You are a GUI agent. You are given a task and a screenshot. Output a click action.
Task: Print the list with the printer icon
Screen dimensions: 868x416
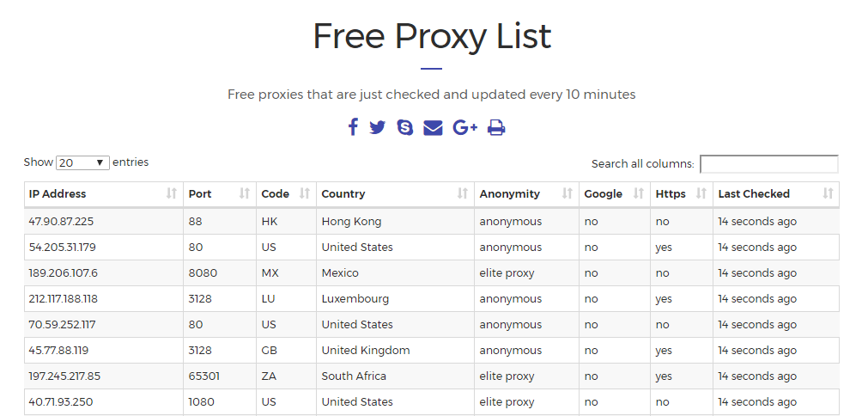coord(496,127)
